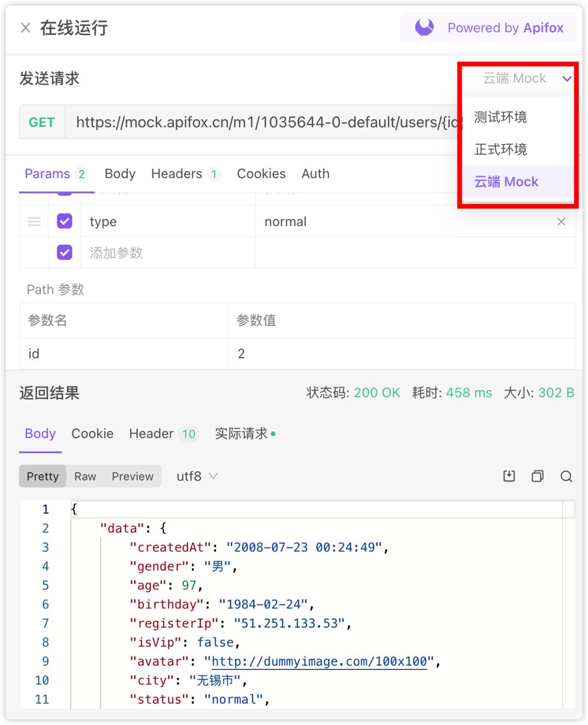Screen dimensions: 588x725
Task: Open the Cookie response tab
Action: [93, 434]
